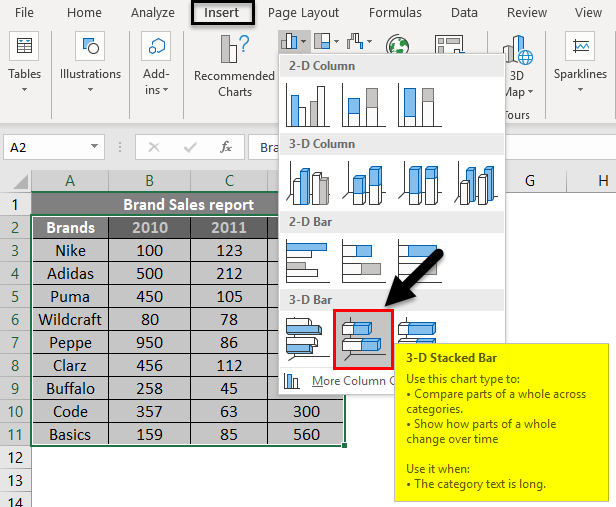
Task: Click the Insert Function fx icon
Action: [226, 147]
